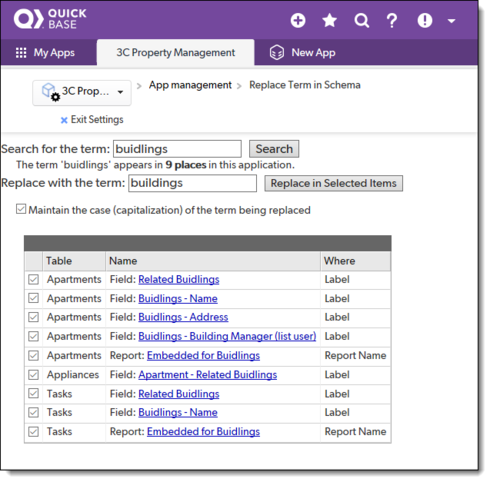The height and width of the screenshot is (482, 490).
Task: Open Buidlings - Address field link
Action: pos(183,317)
